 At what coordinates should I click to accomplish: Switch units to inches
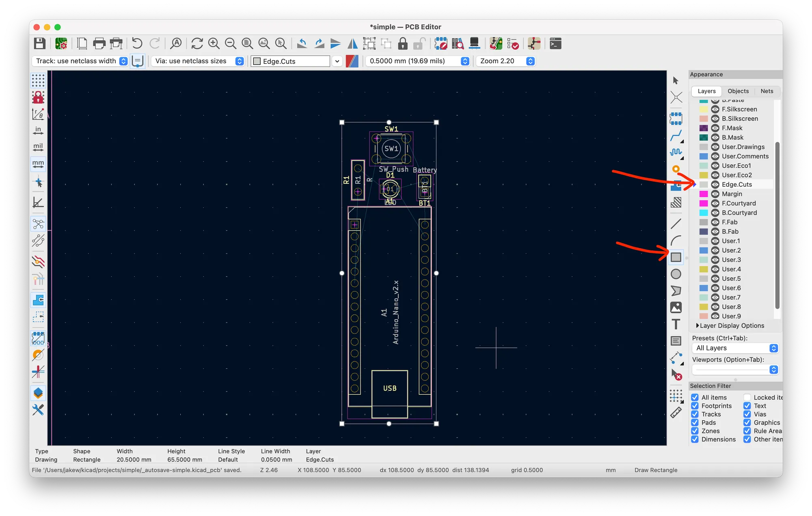(38, 130)
